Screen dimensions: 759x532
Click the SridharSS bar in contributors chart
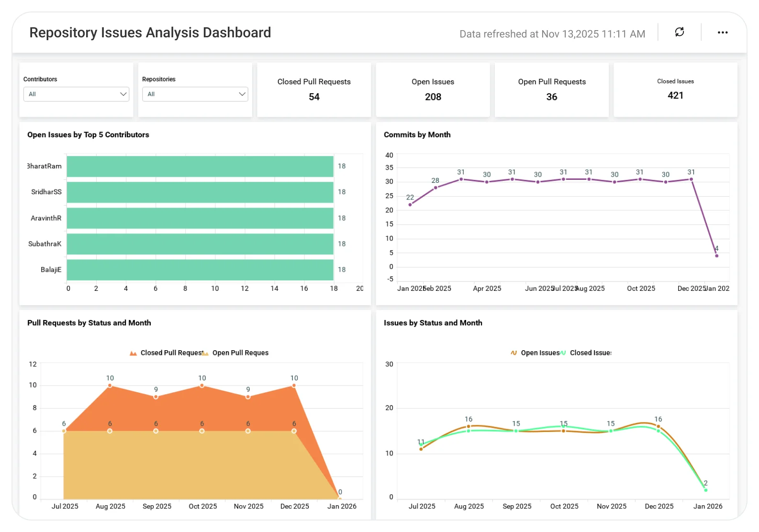(200, 192)
